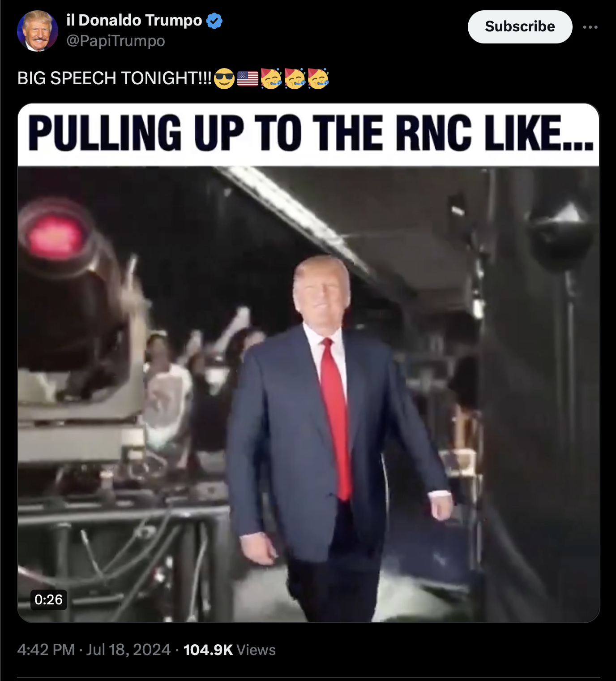Click the blue verified checkmark badge
The image size is (616, 681).
(x=214, y=21)
